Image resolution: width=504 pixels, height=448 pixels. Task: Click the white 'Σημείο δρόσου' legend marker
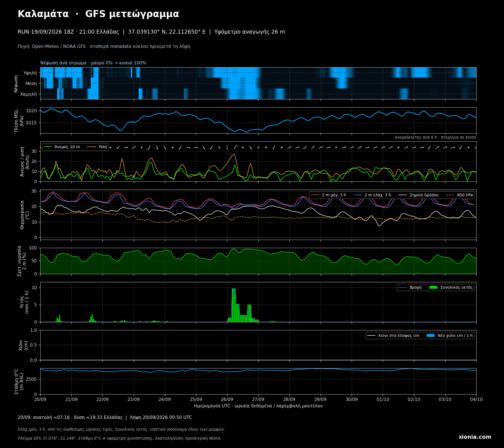403,195
